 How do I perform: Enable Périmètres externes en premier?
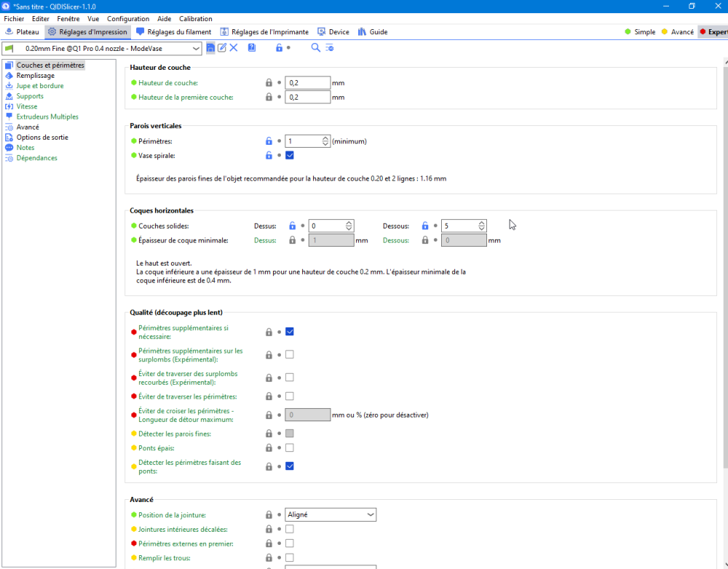click(290, 544)
